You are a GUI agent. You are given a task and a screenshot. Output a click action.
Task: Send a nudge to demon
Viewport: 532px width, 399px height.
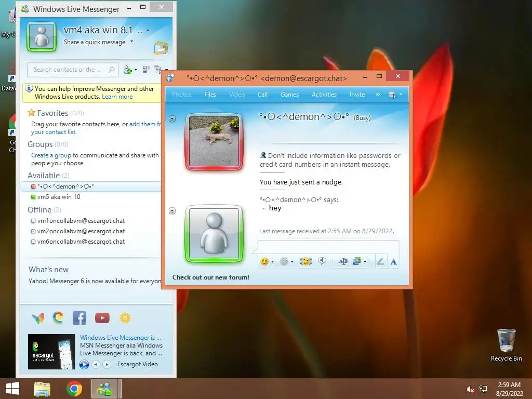(x=305, y=261)
